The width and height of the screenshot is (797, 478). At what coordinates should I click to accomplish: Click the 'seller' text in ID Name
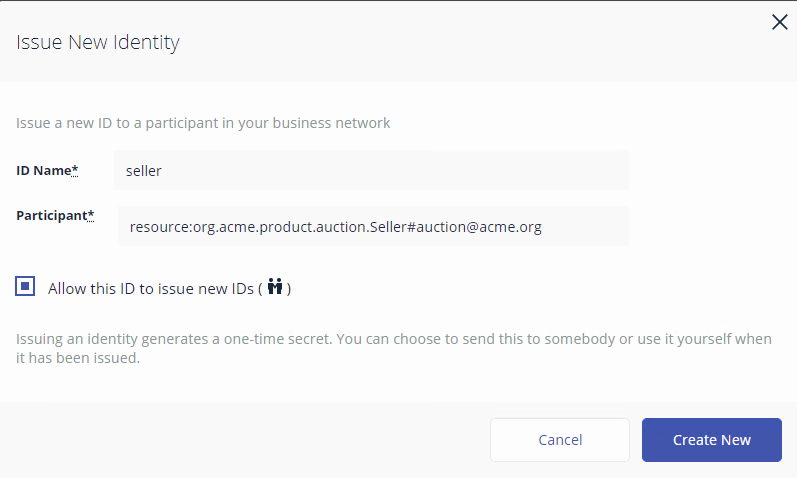click(x=144, y=171)
